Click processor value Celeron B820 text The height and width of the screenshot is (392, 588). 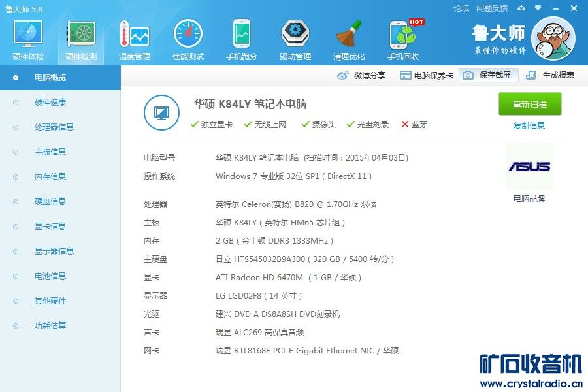coord(296,204)
